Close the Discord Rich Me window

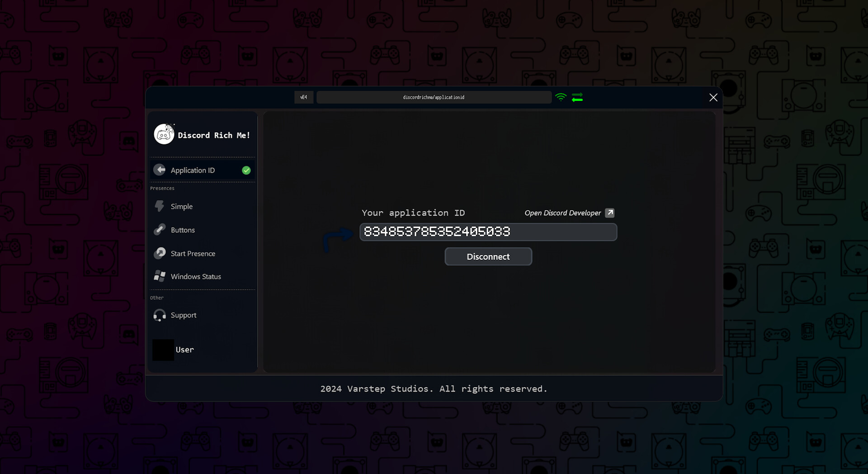(713, 97)
